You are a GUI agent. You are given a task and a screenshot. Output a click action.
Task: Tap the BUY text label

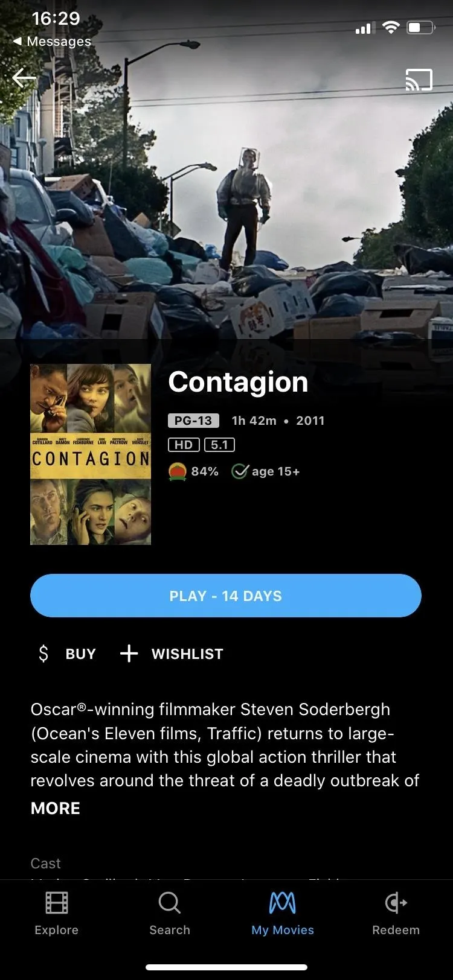tap(81, 654)
